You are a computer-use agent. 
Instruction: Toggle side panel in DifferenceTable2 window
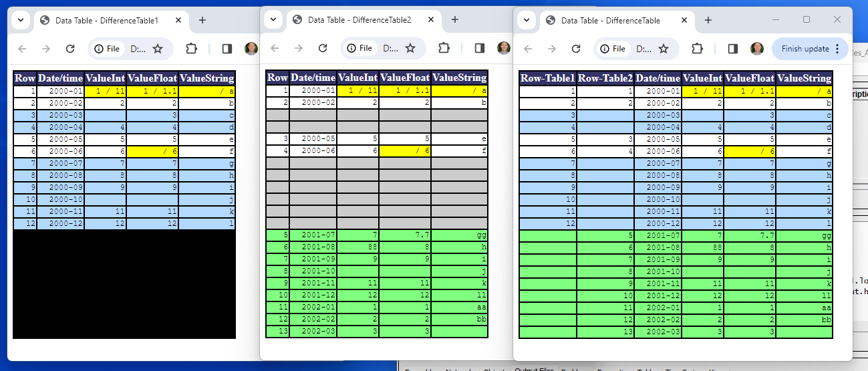[480, 48]
